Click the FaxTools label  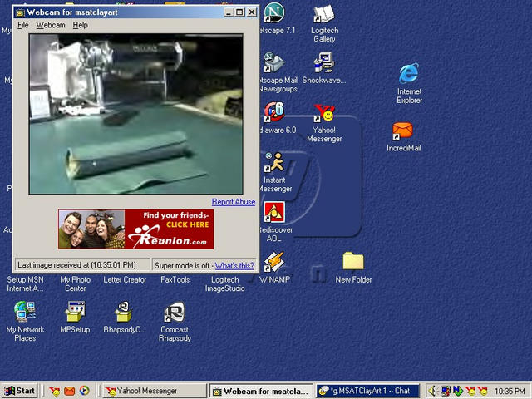pyautogui.click(x=175, y=280)
